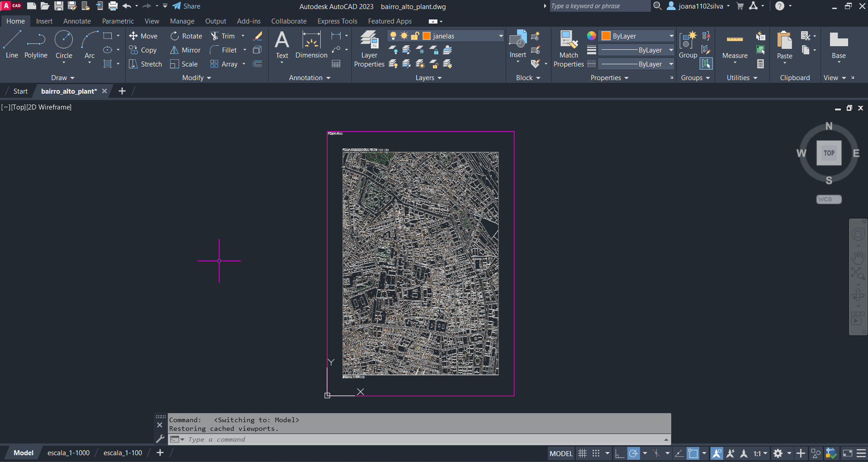Image resolution: width=868 pixels, height=462 pixels.
Task: Open the escala_1-1000 layout tab
Action: (x=68, y=453)
